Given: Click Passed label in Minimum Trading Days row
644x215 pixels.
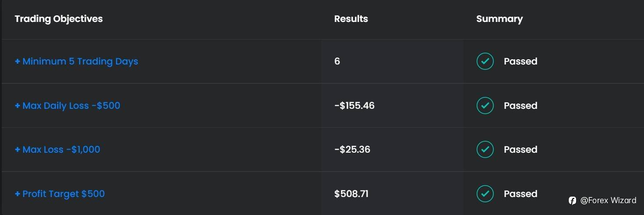Looking at the screenshot, I should 520,61.
